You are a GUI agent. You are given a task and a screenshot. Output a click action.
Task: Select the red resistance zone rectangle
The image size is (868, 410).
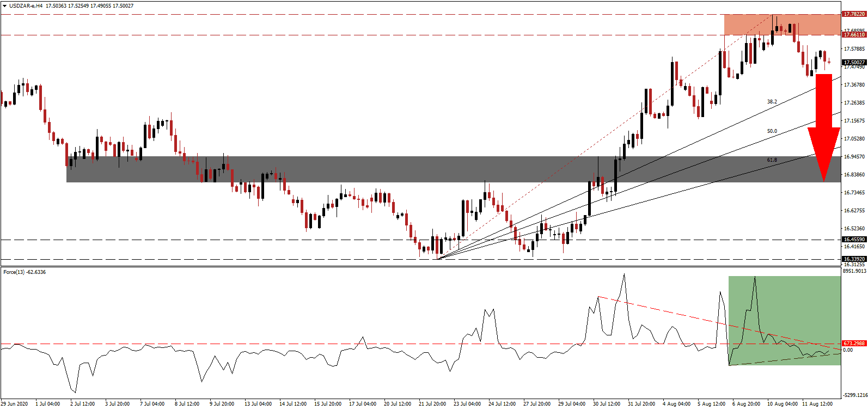pyautogui.click(x=782, y=25)
